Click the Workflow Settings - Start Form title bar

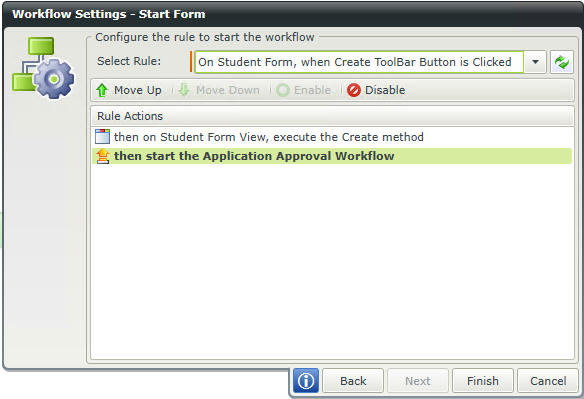pyautogui.click(x=292, y=14)
